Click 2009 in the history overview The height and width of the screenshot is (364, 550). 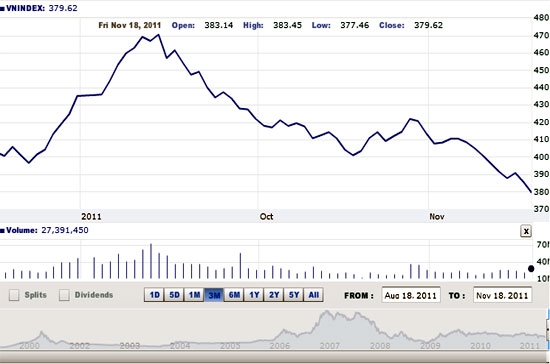coord(430,346)
